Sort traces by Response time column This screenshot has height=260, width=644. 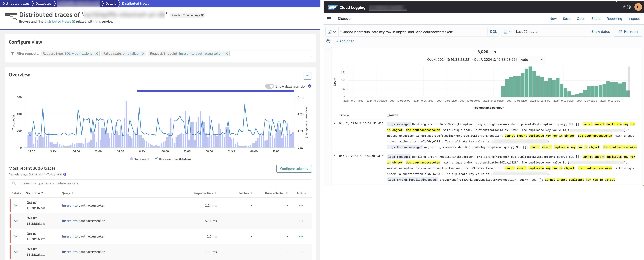205,193
